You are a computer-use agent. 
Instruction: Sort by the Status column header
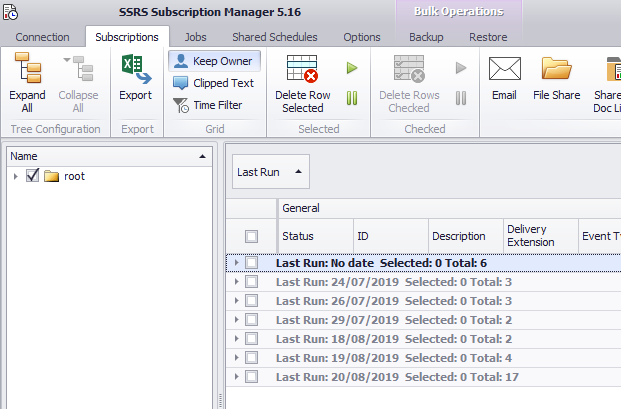(316, 236)
